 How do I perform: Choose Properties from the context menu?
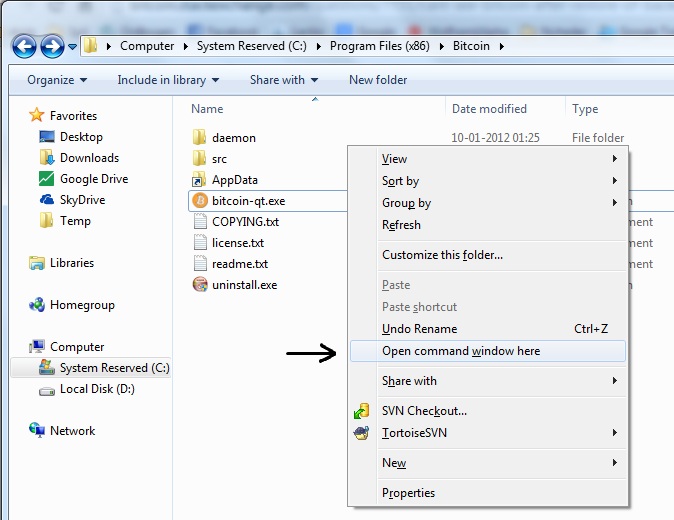(488, 493)
